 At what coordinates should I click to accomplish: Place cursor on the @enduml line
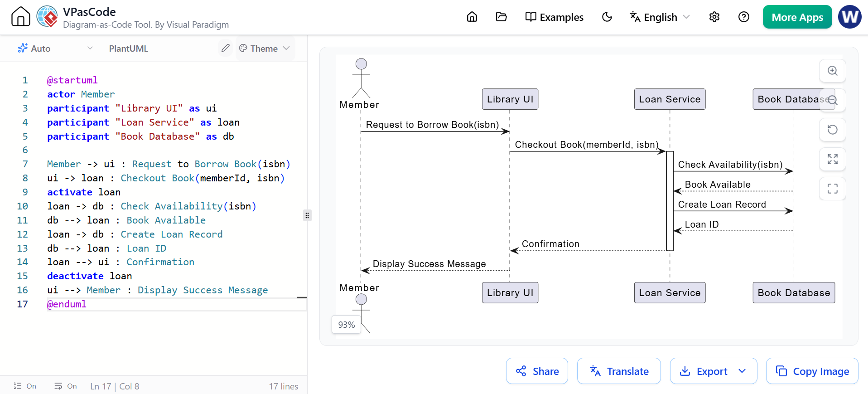(x=67, y=304)
